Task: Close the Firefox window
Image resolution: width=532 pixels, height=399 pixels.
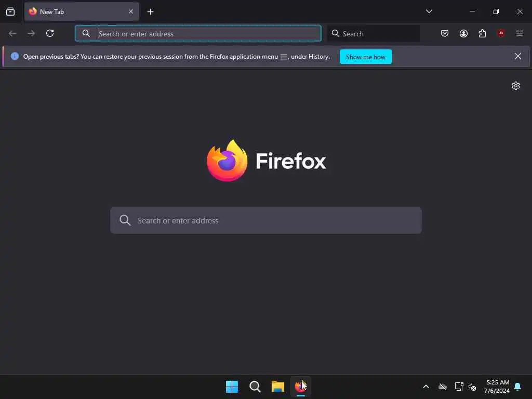Action: [x=520, y=11]
